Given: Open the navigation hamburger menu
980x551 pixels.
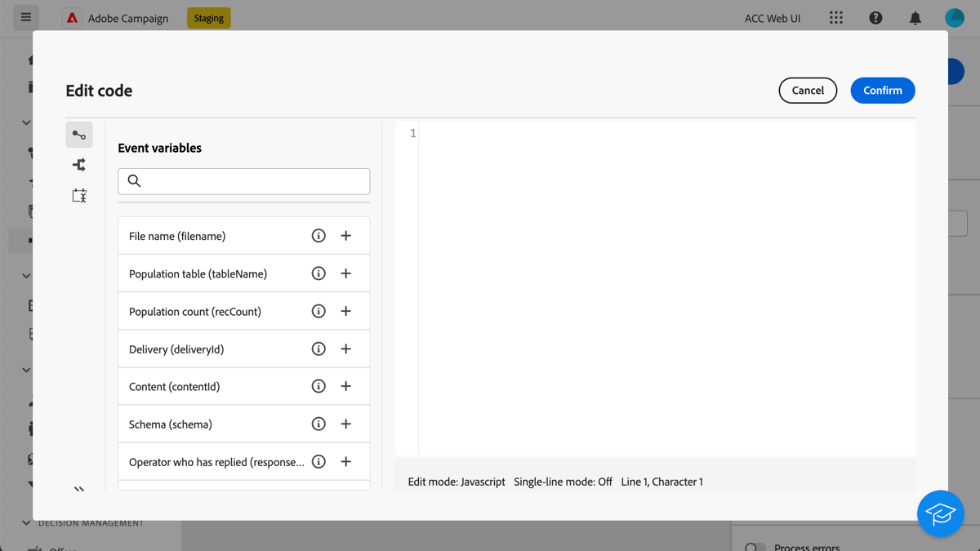Looking at the screenshot, I should coord(25,17).
